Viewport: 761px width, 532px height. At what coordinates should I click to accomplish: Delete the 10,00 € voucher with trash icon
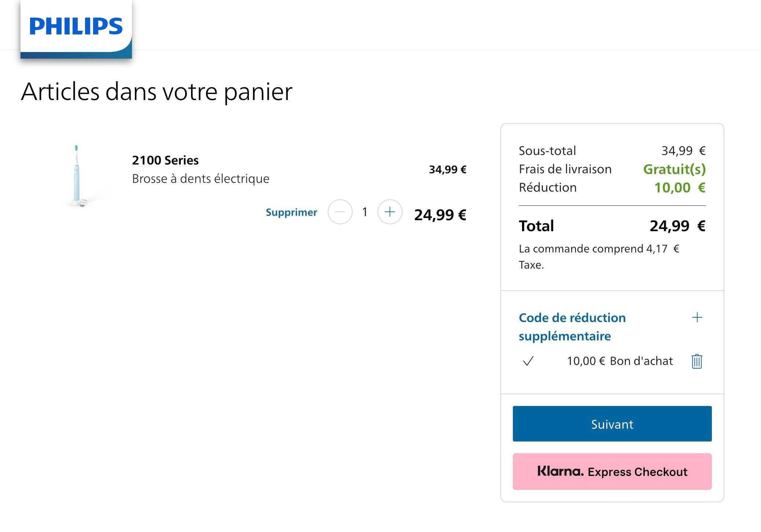(696, 361)
